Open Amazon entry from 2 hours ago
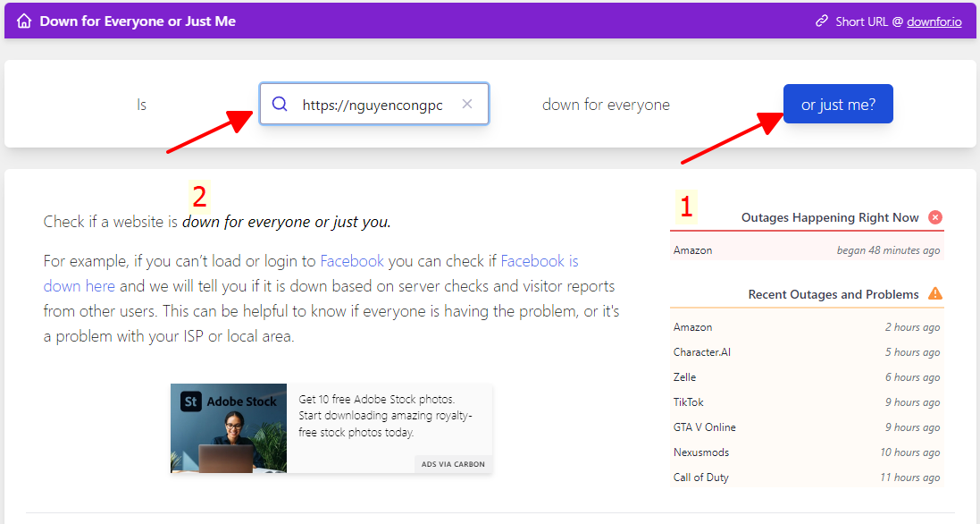Viewport: 980px width, 524px height. pos(807,327)
